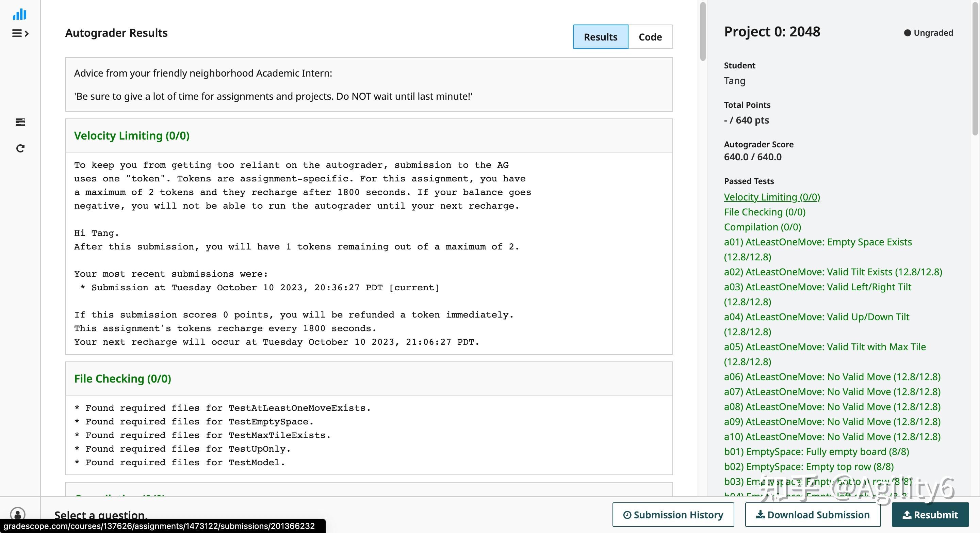This screenshot has width=980, height=533.
Task: Select a06 AtLeastOneMove No Valid Move test
Action: pyautogui.click(x=832, y=377)
